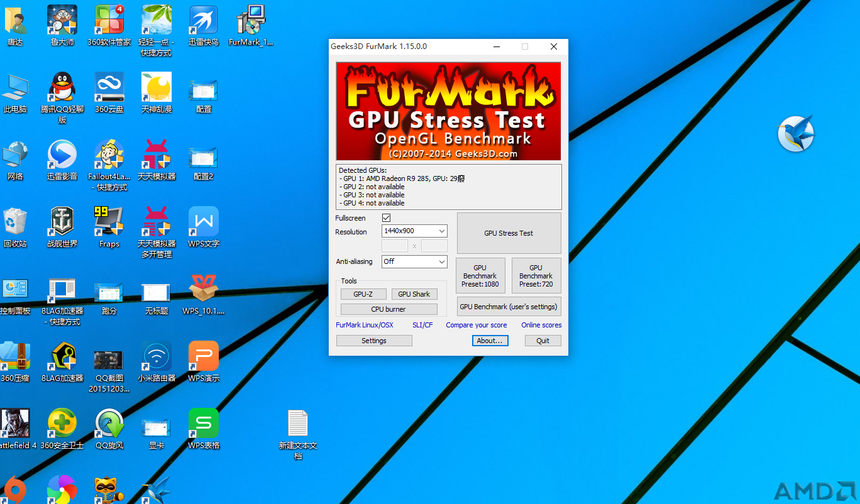
Task: Open the 唐达 user folder icon
Action: (x=15, y=21)
